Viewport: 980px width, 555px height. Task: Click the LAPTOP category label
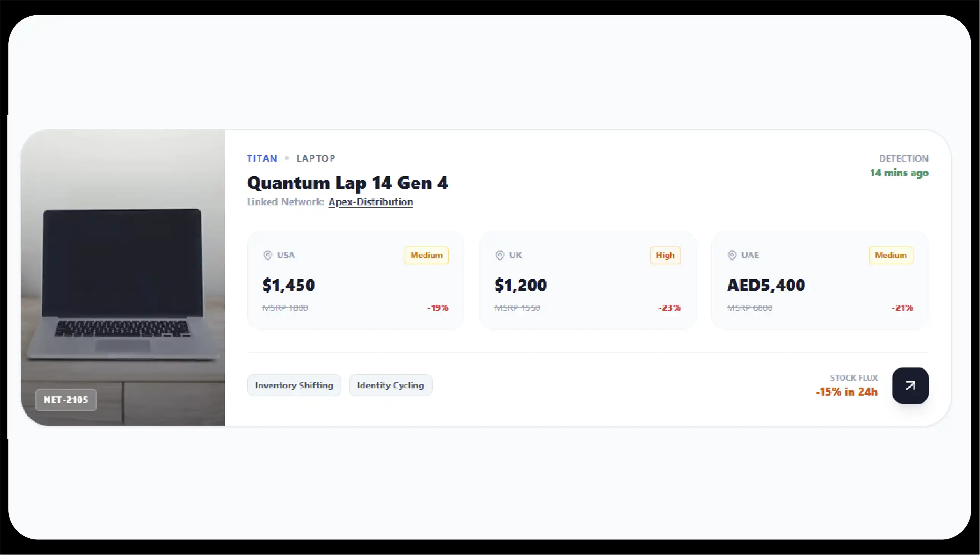pyautogui.click(x=316, y=159)
